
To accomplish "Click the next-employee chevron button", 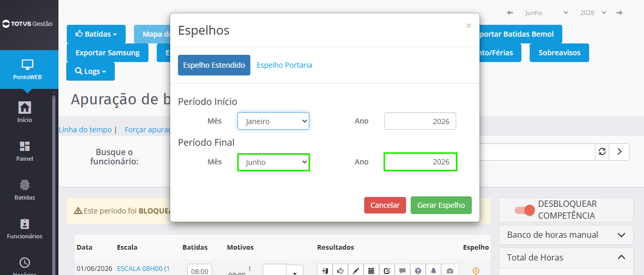I will click(619, 151).
